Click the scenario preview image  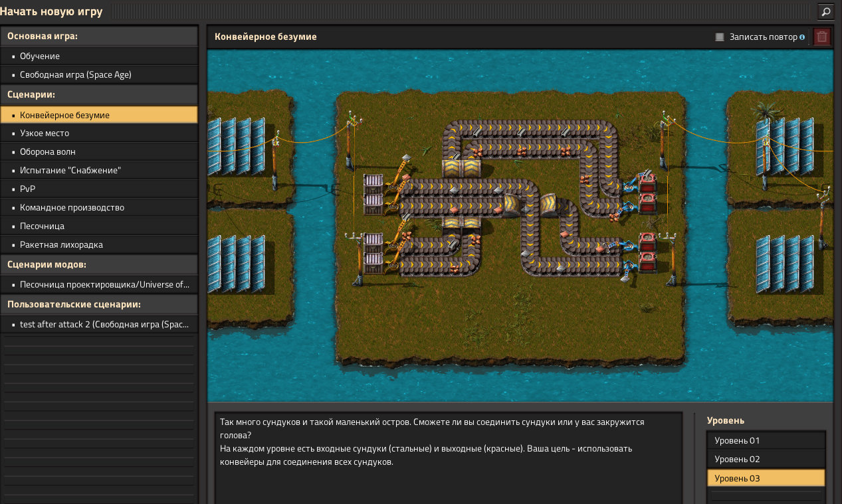pos(520,226)
